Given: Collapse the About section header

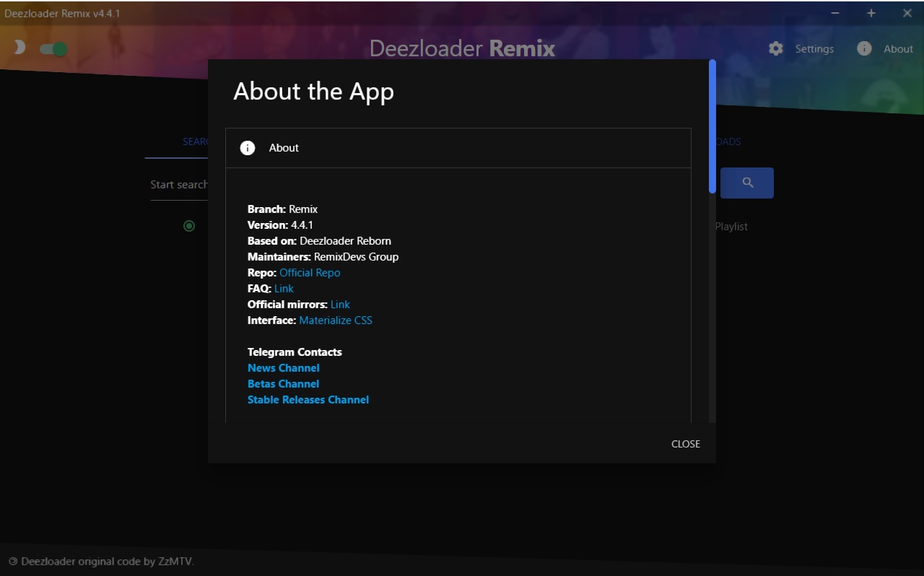Looking at the screenshot, I should (x=458, y=148).
